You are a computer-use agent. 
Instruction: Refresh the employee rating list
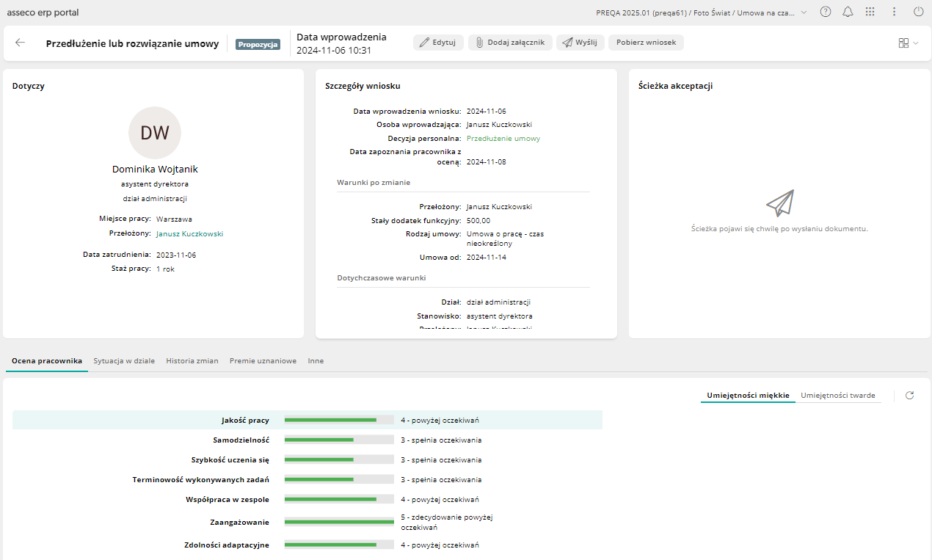point(910,395)
